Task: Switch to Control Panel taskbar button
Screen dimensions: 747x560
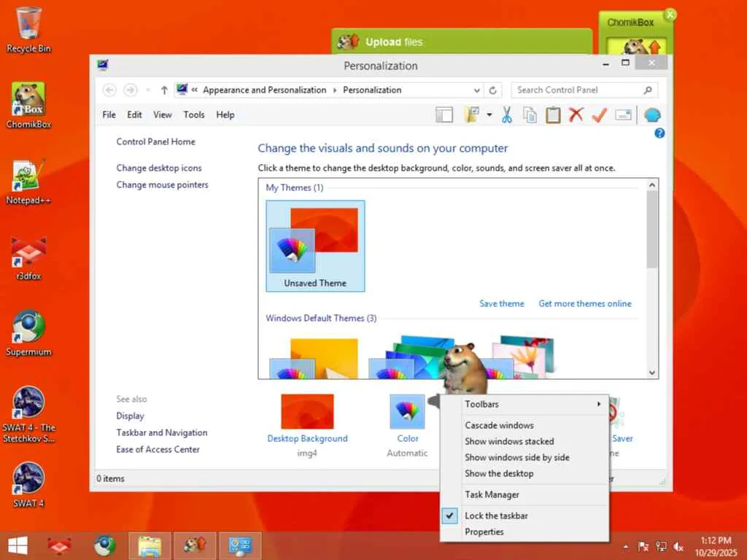Action: click(240, 545)
